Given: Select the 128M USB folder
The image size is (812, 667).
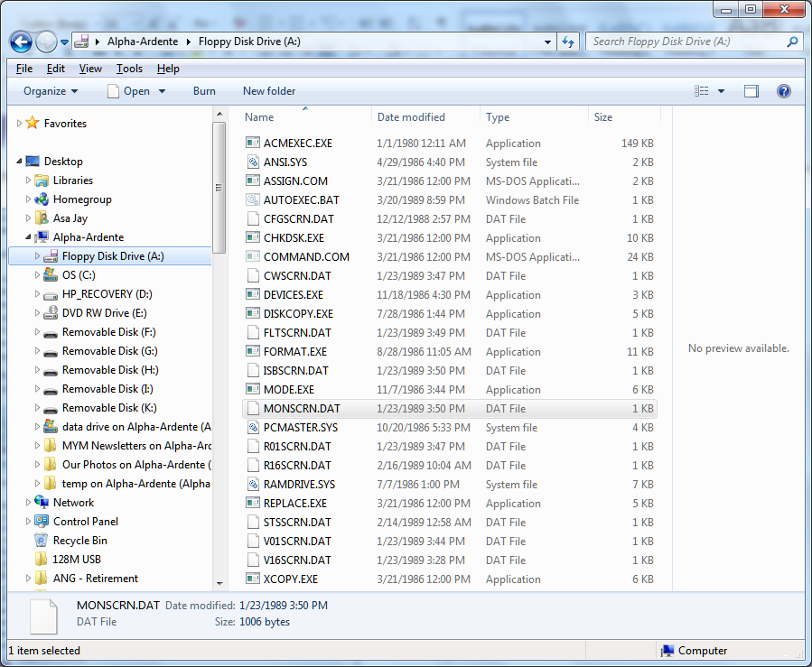Looking at the screenshot, I should pos(77,560).
